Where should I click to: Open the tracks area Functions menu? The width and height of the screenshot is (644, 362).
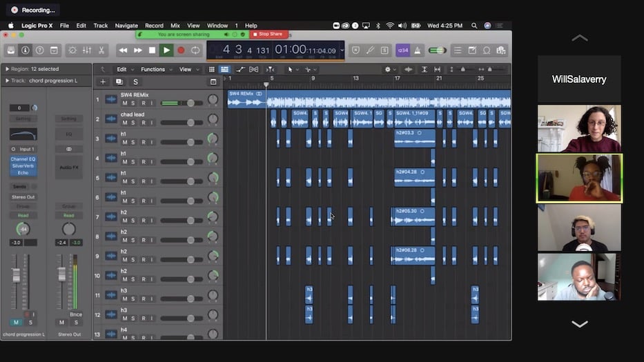(156, 70)
